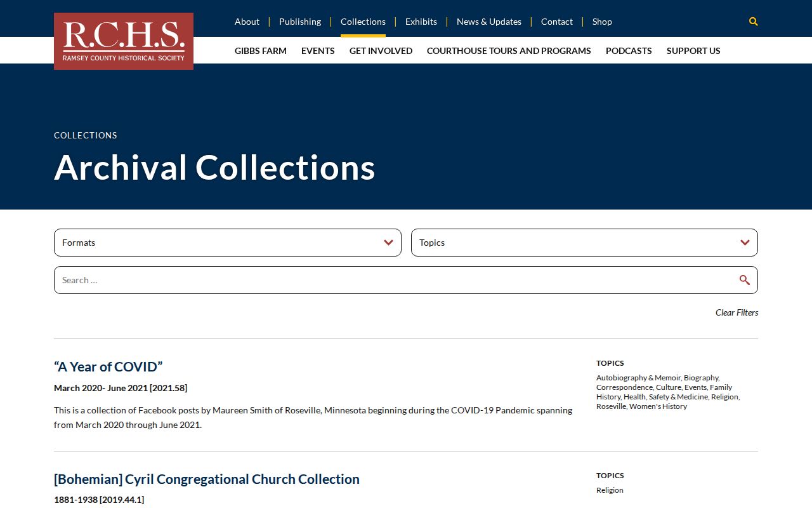
Task: Click the Culture topic link
Action: 668,387
